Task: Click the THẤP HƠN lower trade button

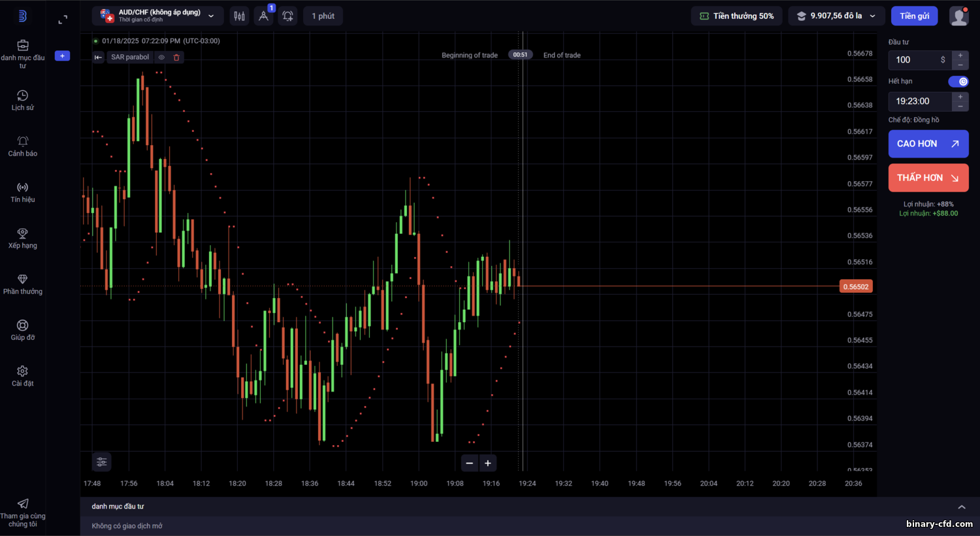Action: [x=928, y=178]
